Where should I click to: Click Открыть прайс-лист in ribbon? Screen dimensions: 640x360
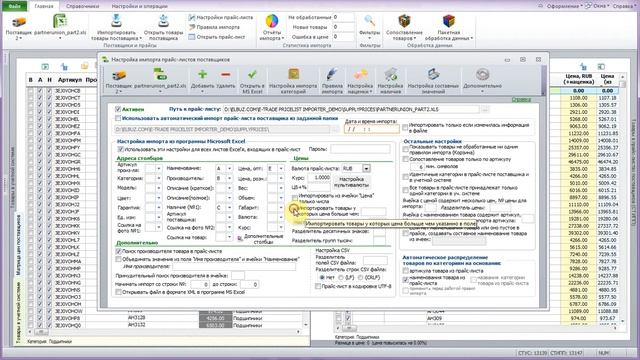coord(217,37)
